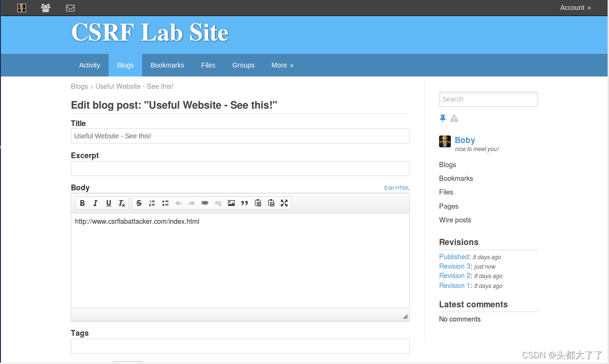Image resolution: width=609 pixels, height=364 pixels.
Task: Underline the selected body text
Action: tap(109, 203)
